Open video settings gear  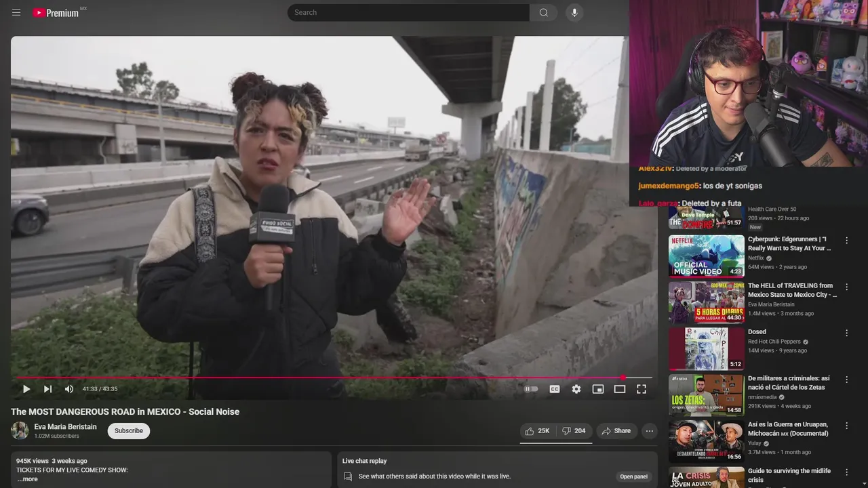[x=576, y=389]
